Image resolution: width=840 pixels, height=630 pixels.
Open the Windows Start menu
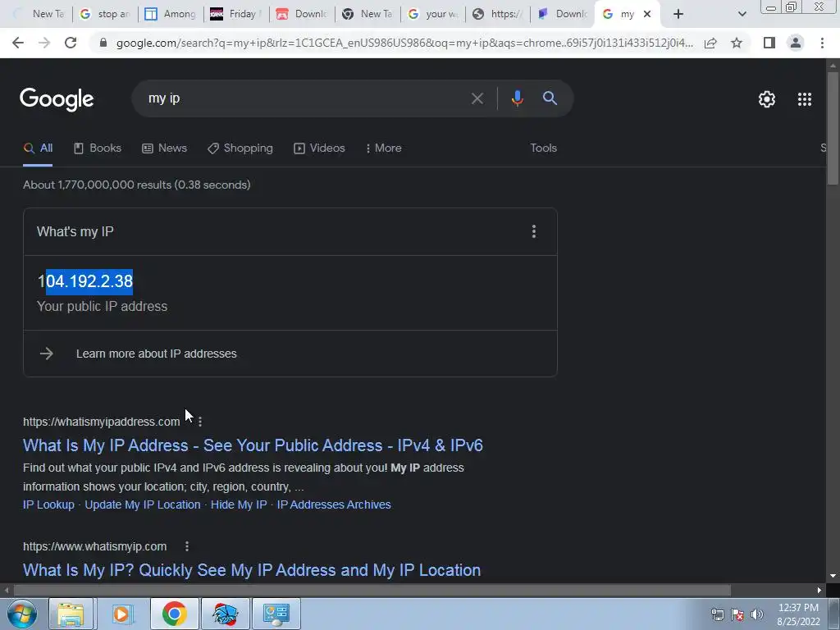point(21,614)
